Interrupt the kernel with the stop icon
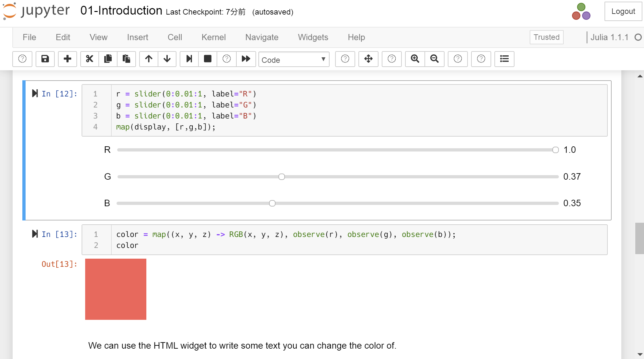Image resolution: width=644 pixels, height=359 pixels. (x=208, y=59)
